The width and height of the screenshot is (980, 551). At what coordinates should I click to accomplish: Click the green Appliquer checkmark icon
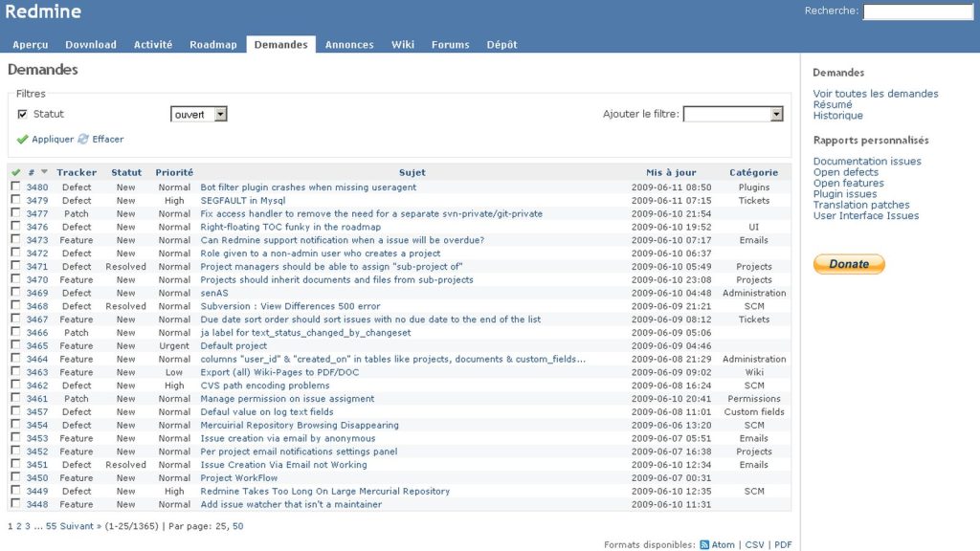[x=23, y=140]
